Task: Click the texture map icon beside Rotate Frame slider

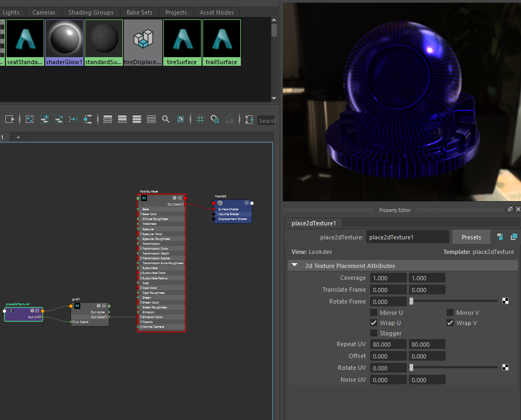Action: [505, 301]
